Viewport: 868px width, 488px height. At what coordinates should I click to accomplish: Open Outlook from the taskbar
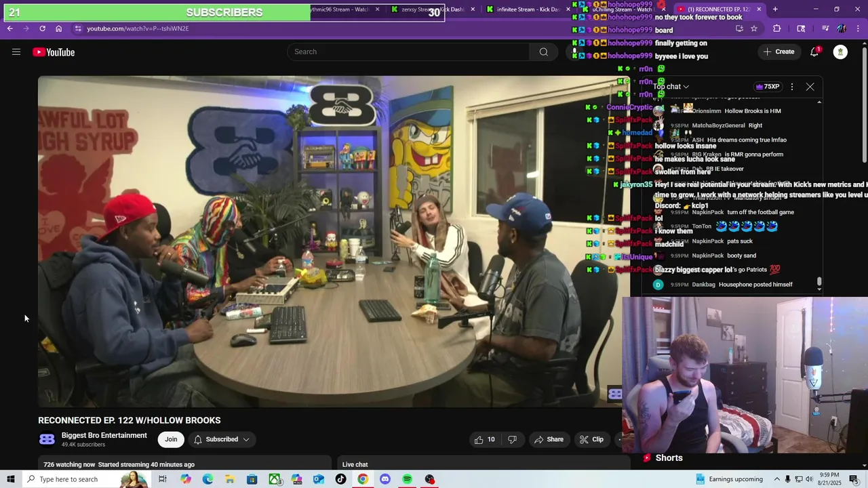(x=319, y=479)
